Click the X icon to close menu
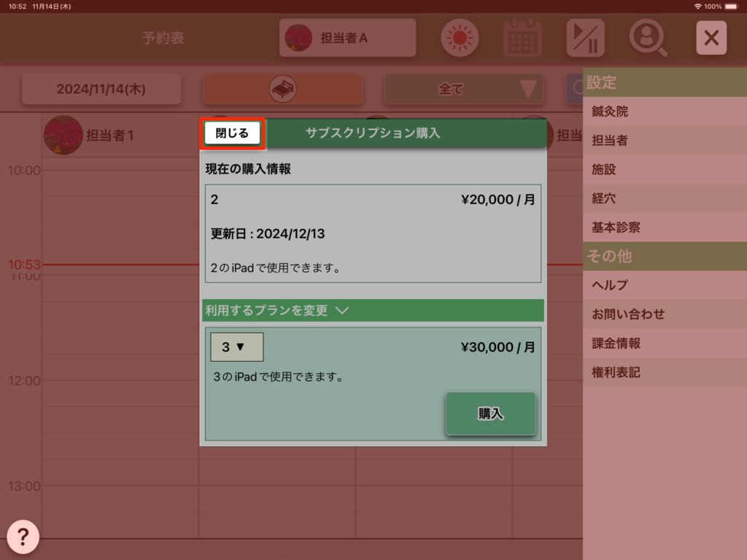This screenshot has height=560, width=747. point(711,38)
